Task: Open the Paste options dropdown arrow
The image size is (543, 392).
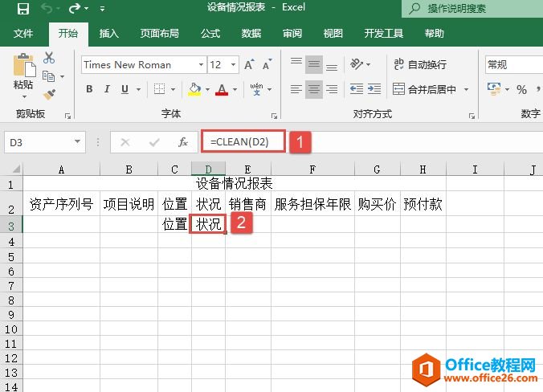Action: coord(24,96)
